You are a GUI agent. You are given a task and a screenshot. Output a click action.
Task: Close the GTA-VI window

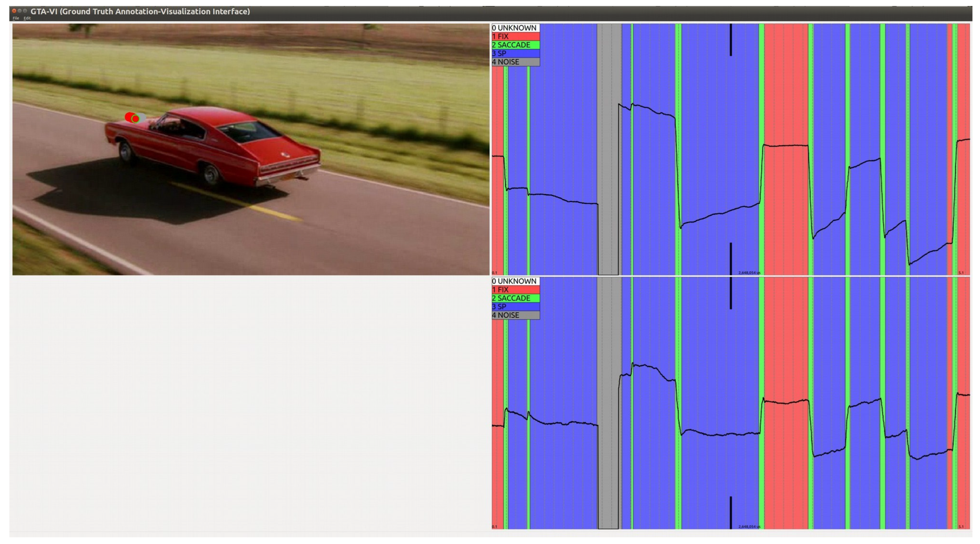[14, 11]
